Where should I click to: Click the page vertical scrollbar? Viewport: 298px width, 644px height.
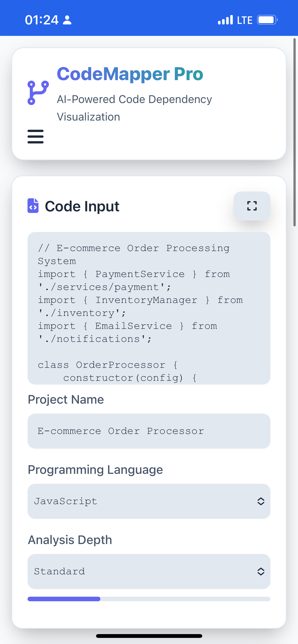click(x=294, y=132)
